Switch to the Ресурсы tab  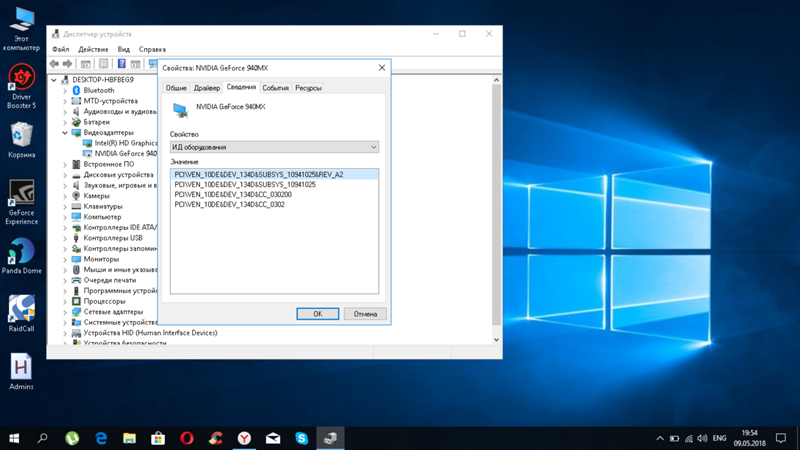pyautogui.click(x=308, y=88)
